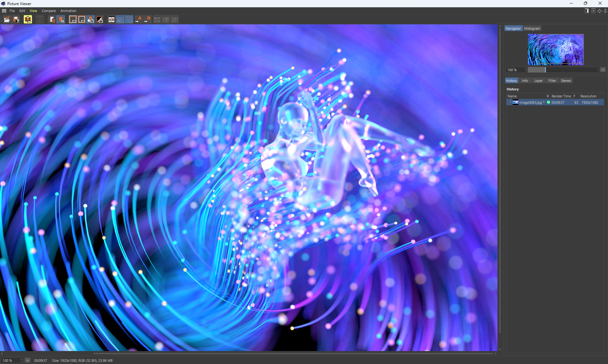The width and height of the screenshot is (608, 364).
Task: Click the Navigator zoom slider
Action: coord(562,70)
